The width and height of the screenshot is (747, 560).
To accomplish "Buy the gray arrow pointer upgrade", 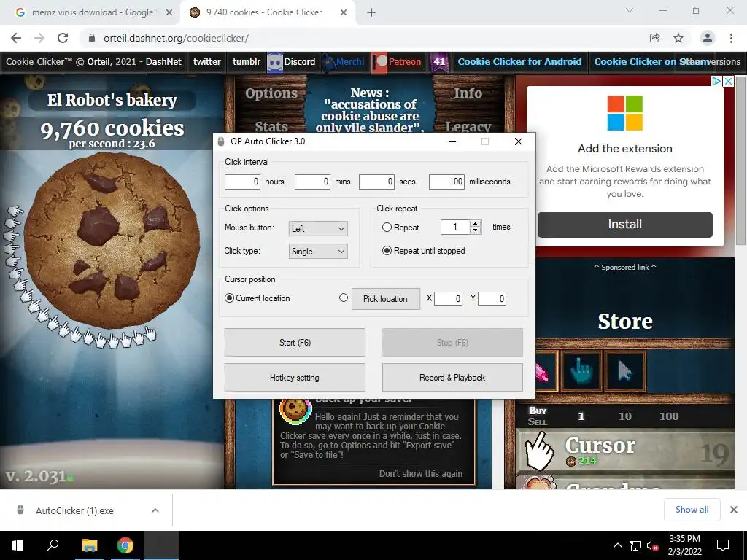I will (x=625, y=371).
